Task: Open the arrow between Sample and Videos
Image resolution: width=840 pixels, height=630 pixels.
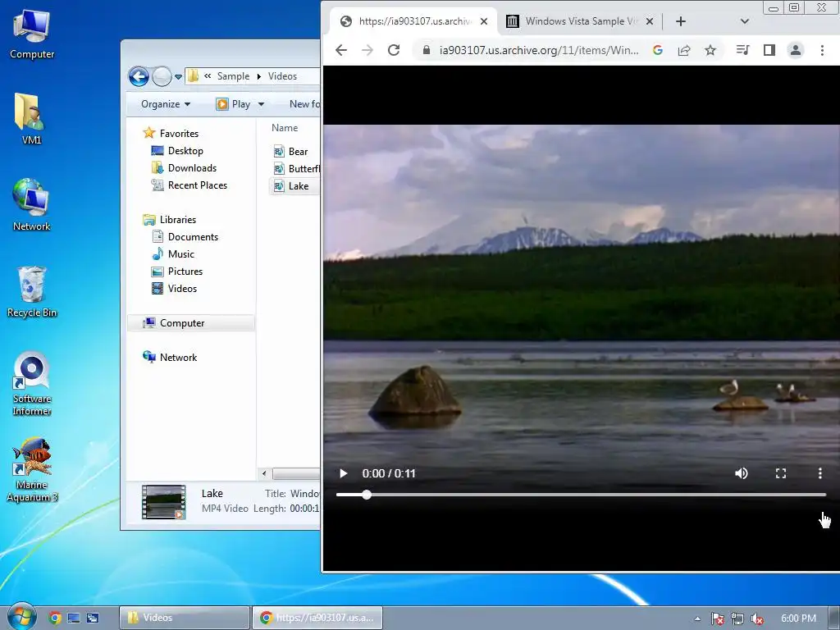Action: [x=258, y=76]
